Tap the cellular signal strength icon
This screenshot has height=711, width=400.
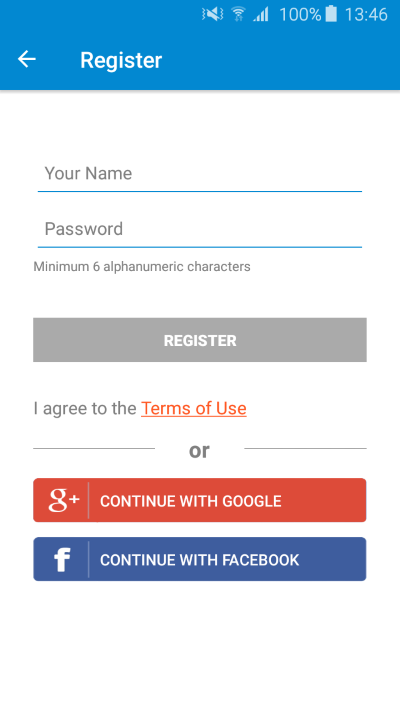point(261,15)
